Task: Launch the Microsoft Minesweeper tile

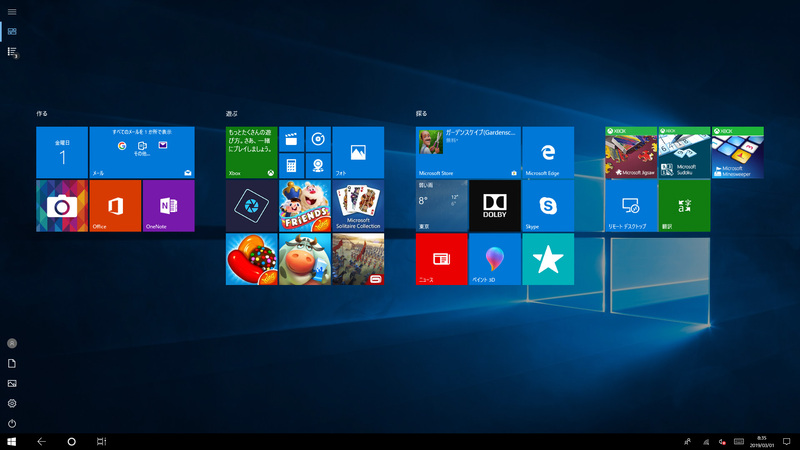Action: pos(738,153)
